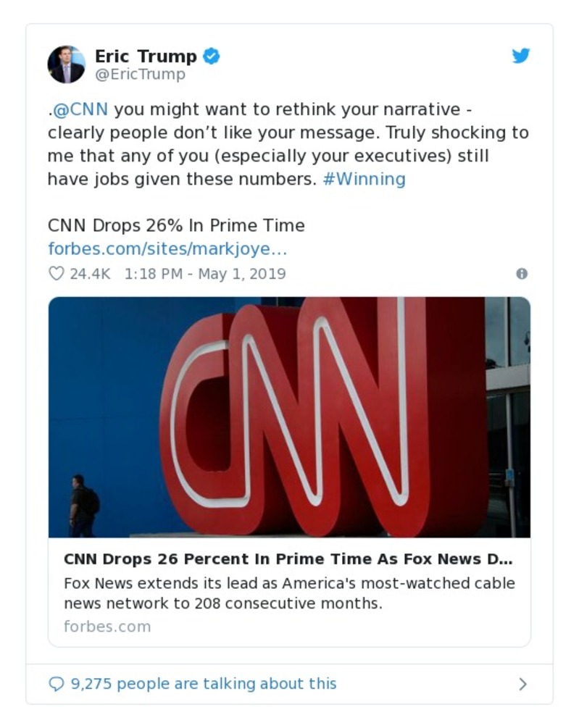Like the tweet with the heart icon
The image size is (579, 728).
[56, 274]
